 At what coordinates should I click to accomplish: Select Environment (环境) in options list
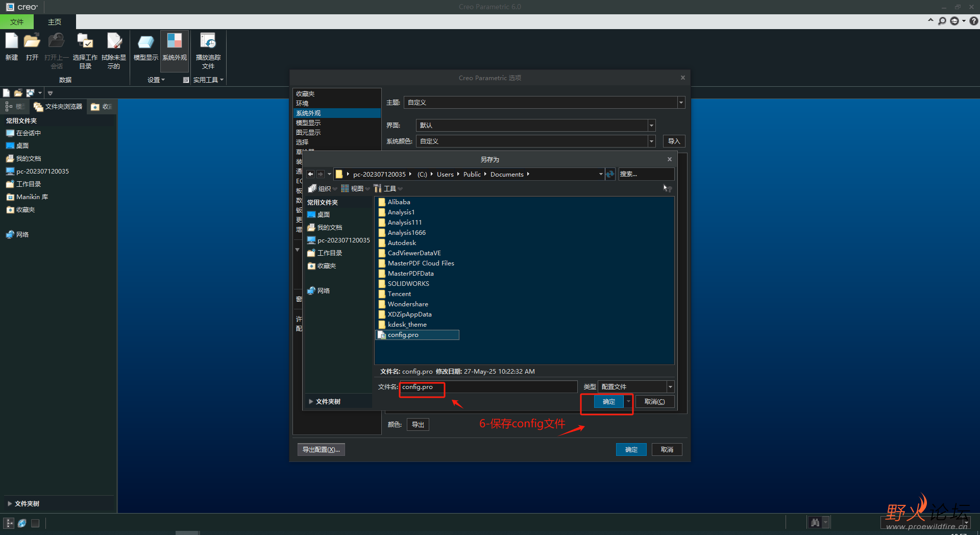337,104
